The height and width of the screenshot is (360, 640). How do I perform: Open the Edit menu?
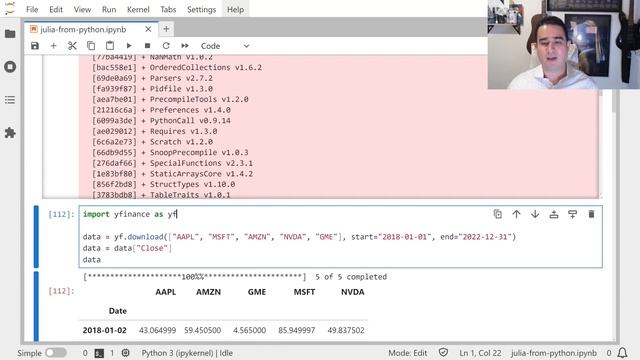[56, 9]
